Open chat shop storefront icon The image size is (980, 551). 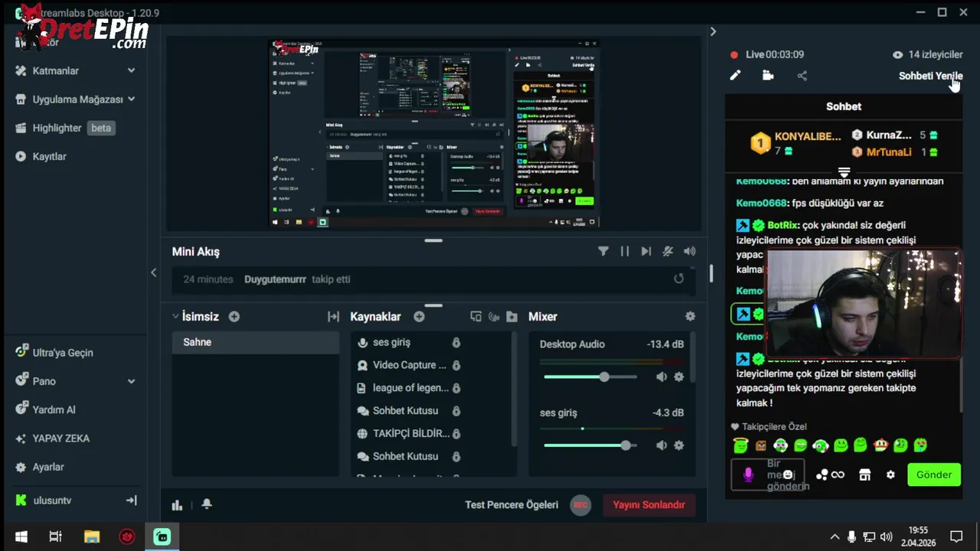click(864, 474)
